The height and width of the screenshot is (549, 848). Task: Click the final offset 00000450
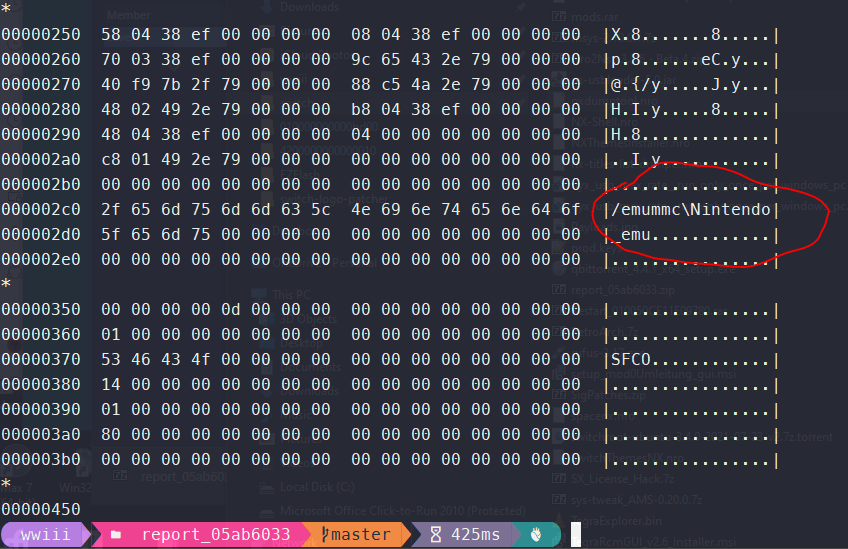pos(41,509)
